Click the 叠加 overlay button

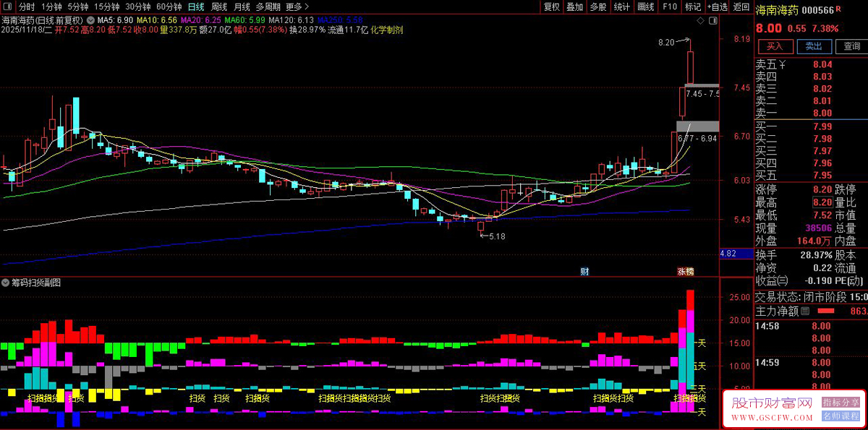(x=575, y=7)
